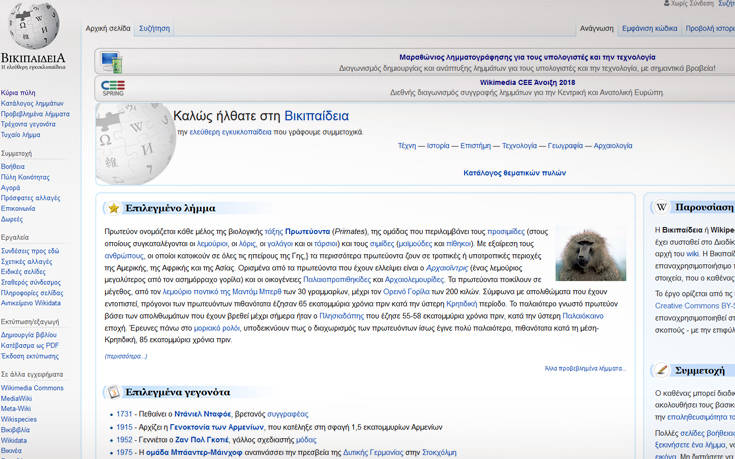Image resolution: width=735 pixels, height=459 pixels.
Task: Load a random article via Τυχαίο λήμμα
Action: (20, 135)
